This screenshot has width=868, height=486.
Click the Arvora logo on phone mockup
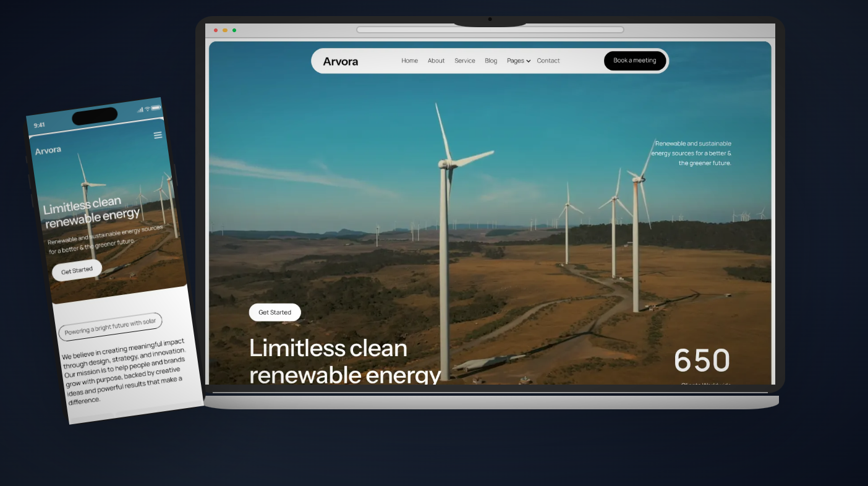pos(48,150)
